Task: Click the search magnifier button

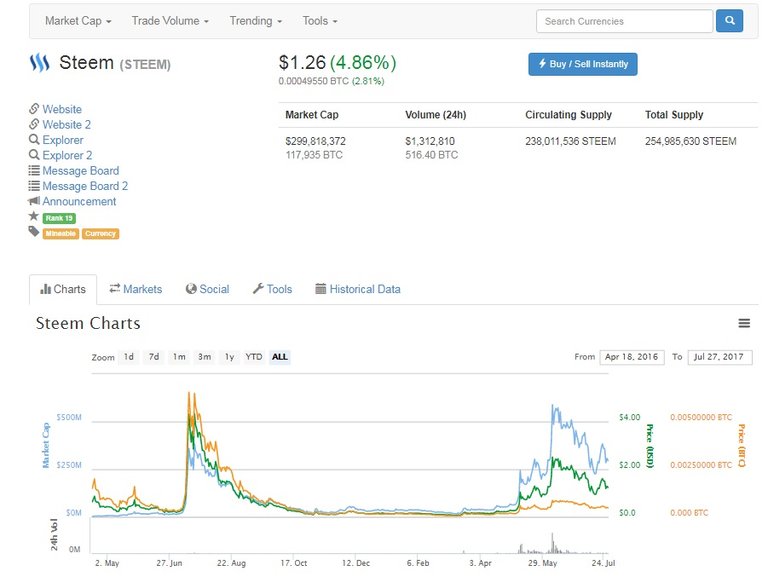Action: pyautogui.click(x=729, y=21)
